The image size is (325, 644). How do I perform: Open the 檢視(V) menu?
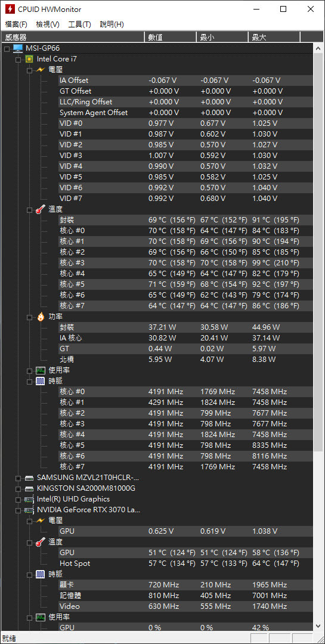[x=48, y=24]
